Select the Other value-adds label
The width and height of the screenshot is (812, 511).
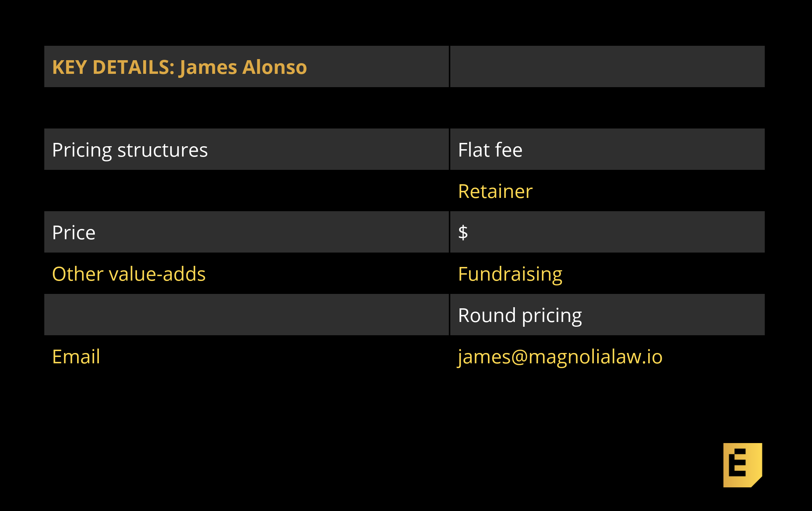pyautogui.click(x=129, y=274)
